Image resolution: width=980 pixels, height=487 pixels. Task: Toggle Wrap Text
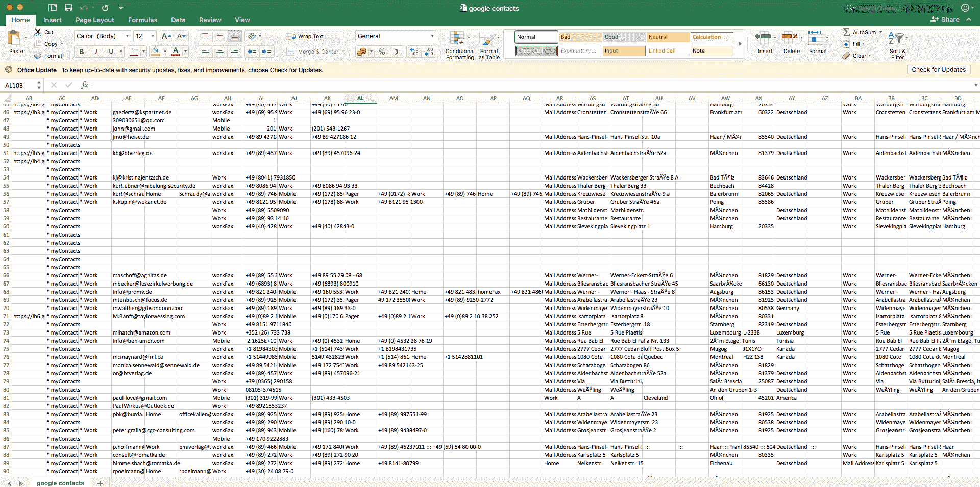(305, 36)
